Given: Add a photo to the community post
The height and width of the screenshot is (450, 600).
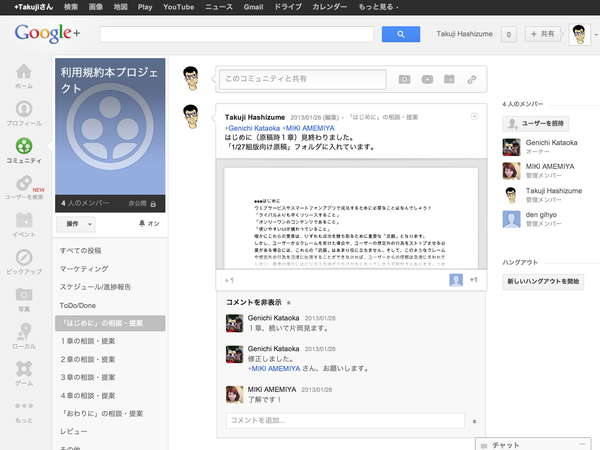Looking at the screenshot, I should (404, 79).
